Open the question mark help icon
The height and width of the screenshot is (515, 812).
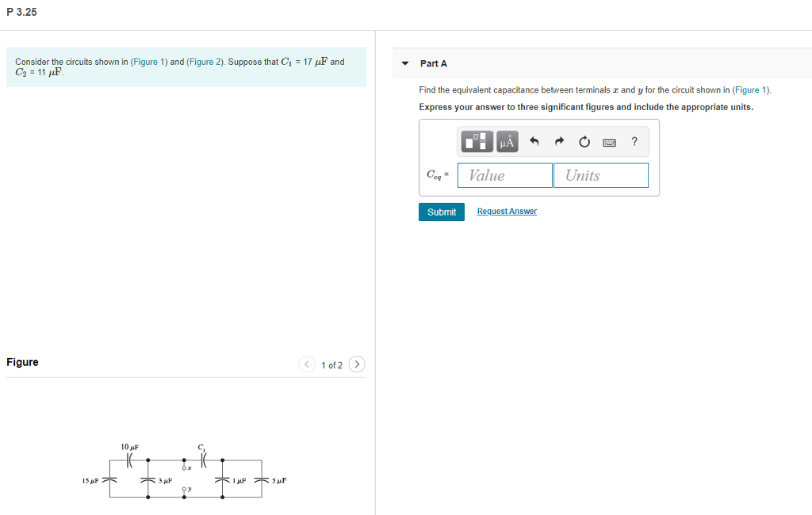[x=634, y=141]
